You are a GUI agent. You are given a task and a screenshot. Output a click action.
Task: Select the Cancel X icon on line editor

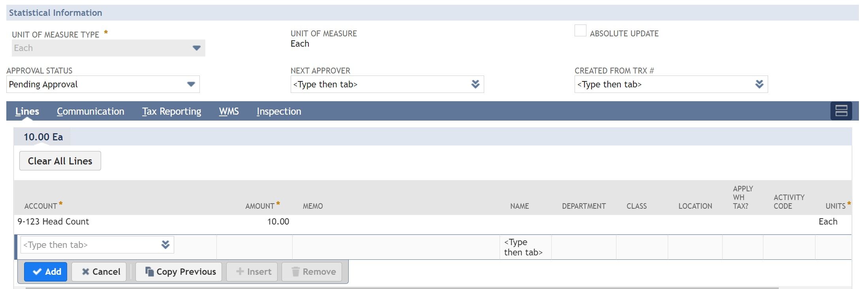click(x=85, y=272)
